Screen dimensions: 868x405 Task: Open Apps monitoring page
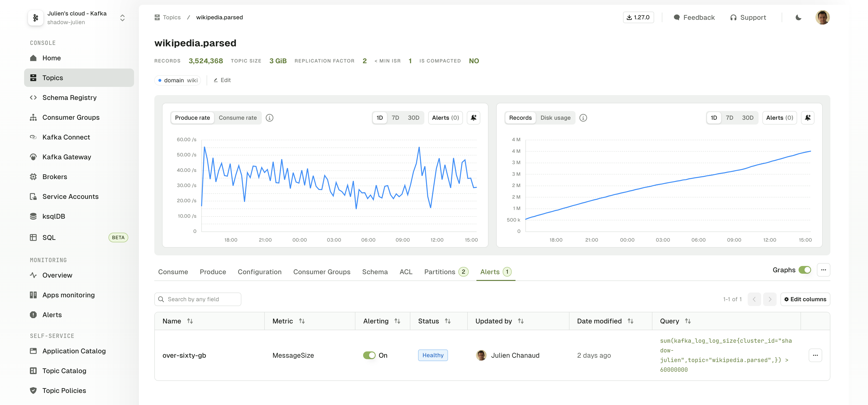[79, 295]
